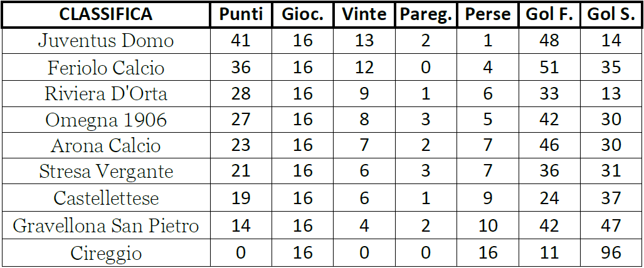
Task: Select the Punti column header
Action: point(241,14)
